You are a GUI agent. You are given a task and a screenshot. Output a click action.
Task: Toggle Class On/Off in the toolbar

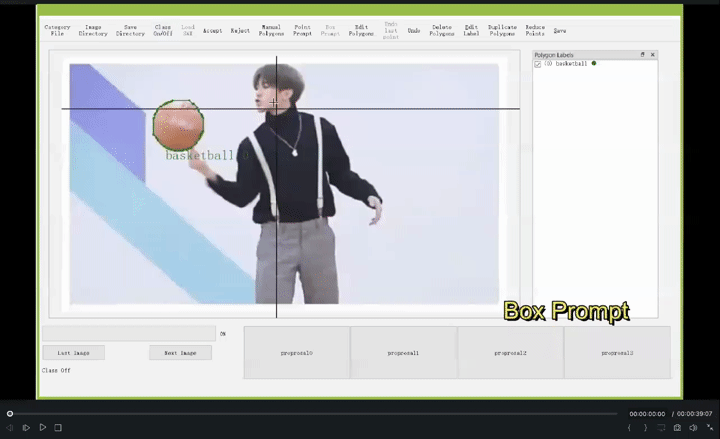coord(163,30)
